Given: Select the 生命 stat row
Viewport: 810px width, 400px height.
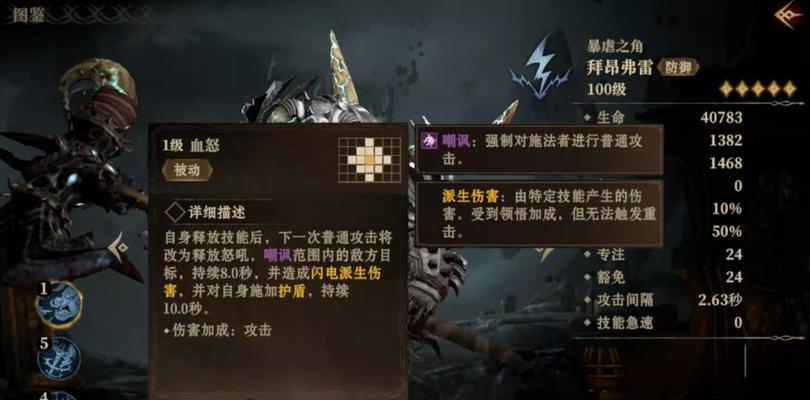Looking at the screenshot, I should pos(666,117).
